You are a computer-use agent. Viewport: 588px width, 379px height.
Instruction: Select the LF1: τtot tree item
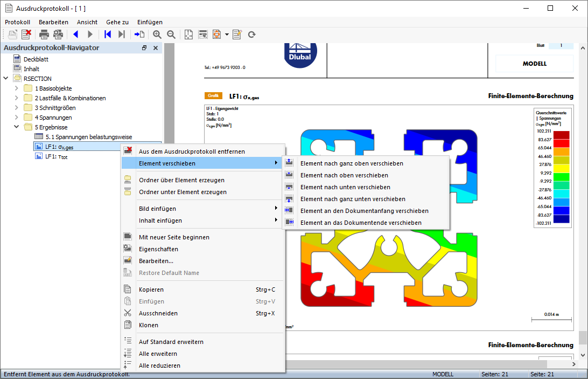click(x=56, y=157)
